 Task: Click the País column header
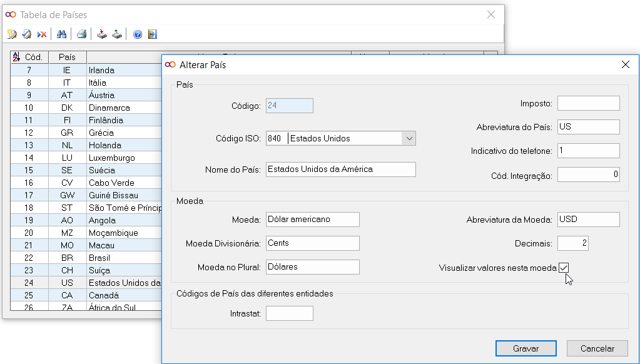[67, 57]
